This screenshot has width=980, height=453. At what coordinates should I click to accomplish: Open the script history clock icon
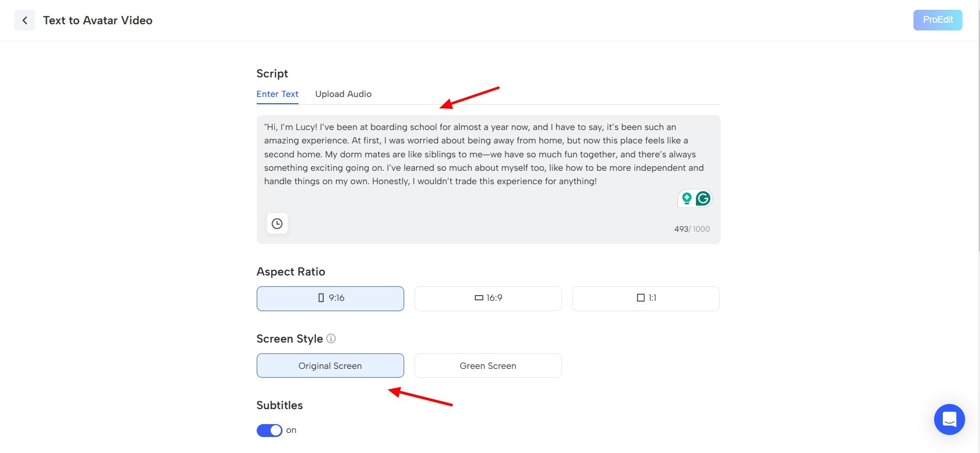(277, 223)
